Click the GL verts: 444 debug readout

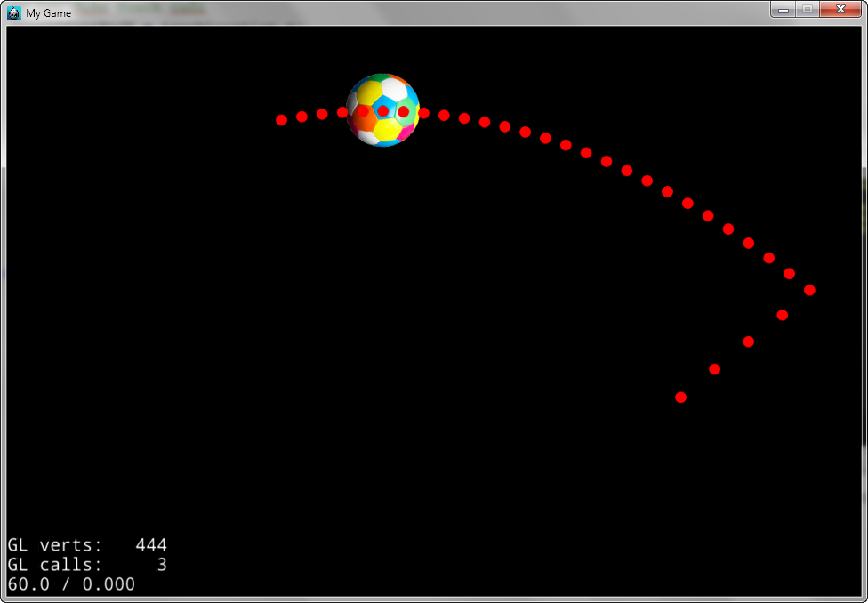pos(87,543)
